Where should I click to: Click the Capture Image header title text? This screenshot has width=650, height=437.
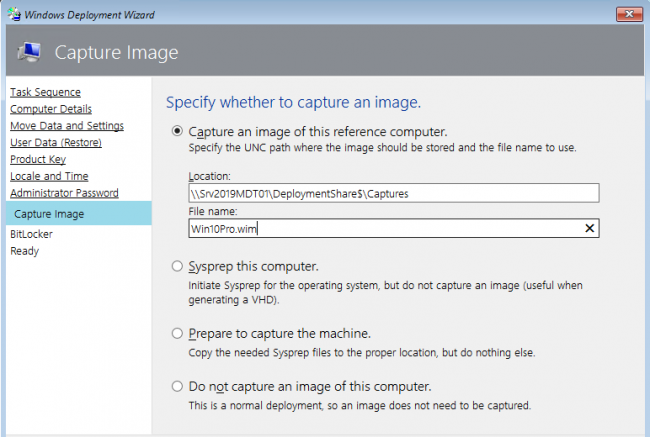[x=116, y=53]
